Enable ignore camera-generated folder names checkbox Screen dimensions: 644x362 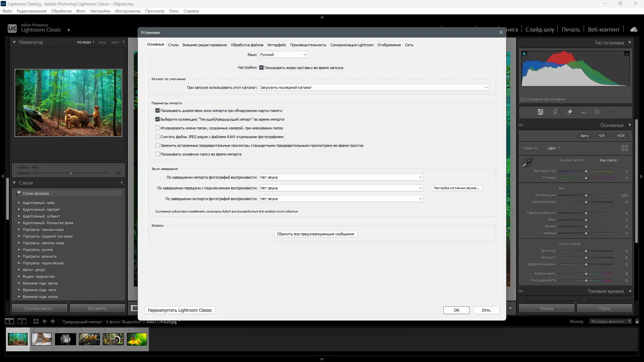point(157,128)
